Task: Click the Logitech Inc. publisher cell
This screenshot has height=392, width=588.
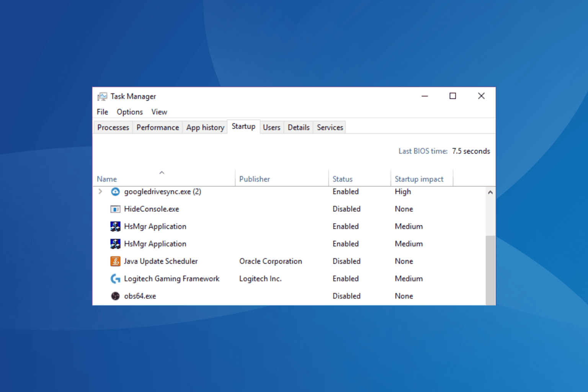Action: tap(260, 279)
